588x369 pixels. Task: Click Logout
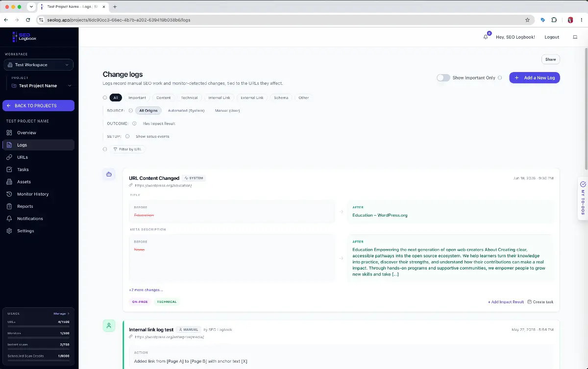coord(552,37)
